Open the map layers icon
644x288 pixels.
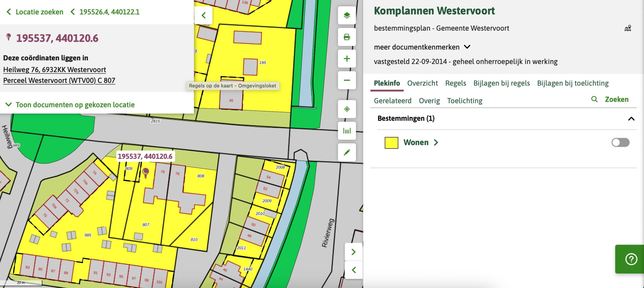[347, 15]
